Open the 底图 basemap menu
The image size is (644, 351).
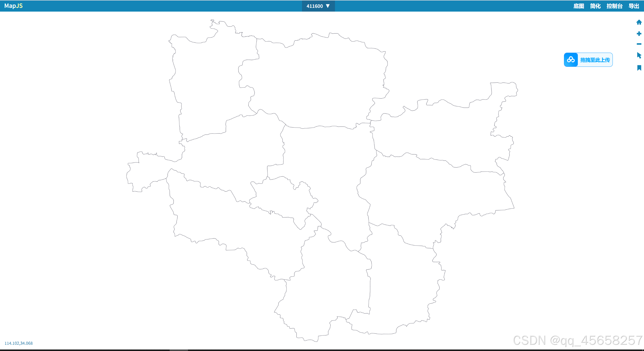(579, 6)
